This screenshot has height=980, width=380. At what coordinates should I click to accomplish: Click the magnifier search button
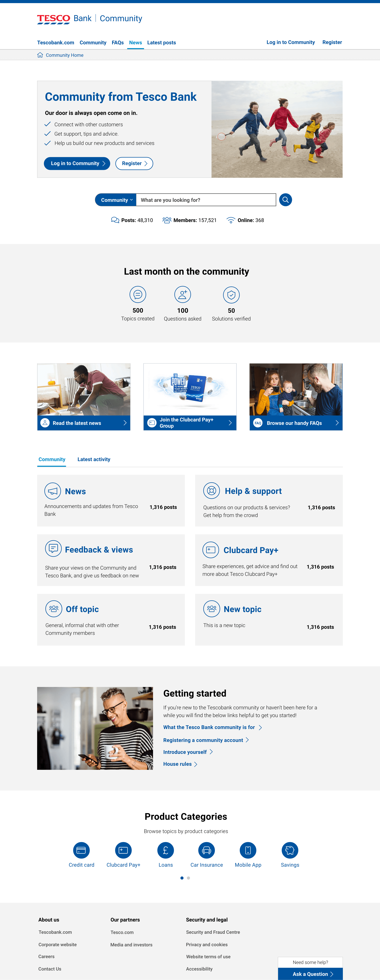[x=285, y=200]
